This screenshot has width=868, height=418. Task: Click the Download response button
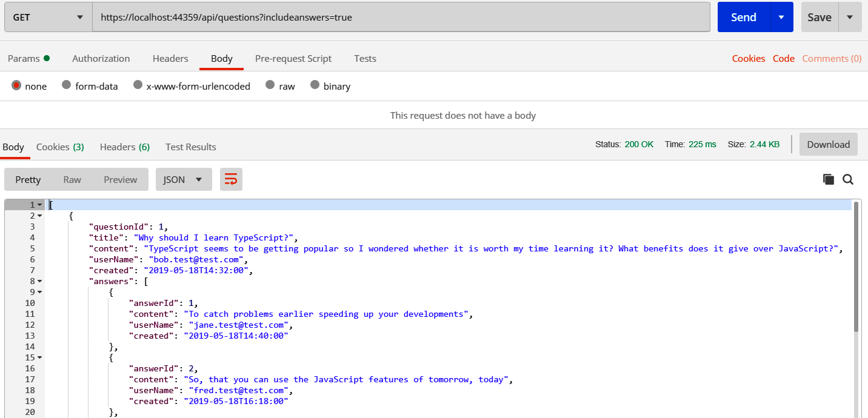coord(828,144)
